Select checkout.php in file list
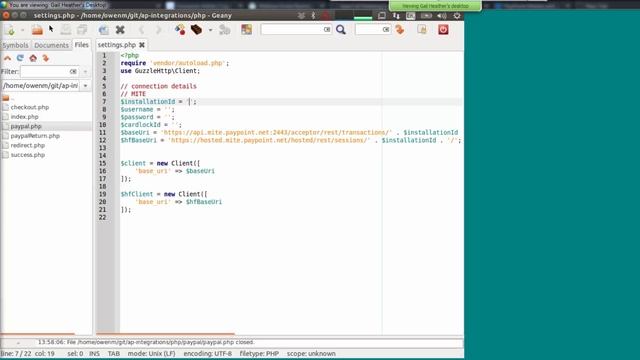This screenshot has height=360, width=640. (29, 107)
